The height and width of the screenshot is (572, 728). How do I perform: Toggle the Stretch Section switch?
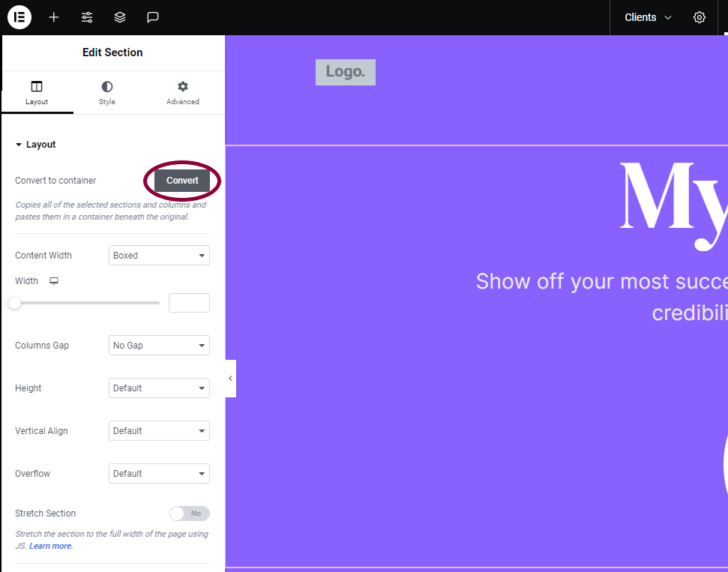(x=190, y=514)
